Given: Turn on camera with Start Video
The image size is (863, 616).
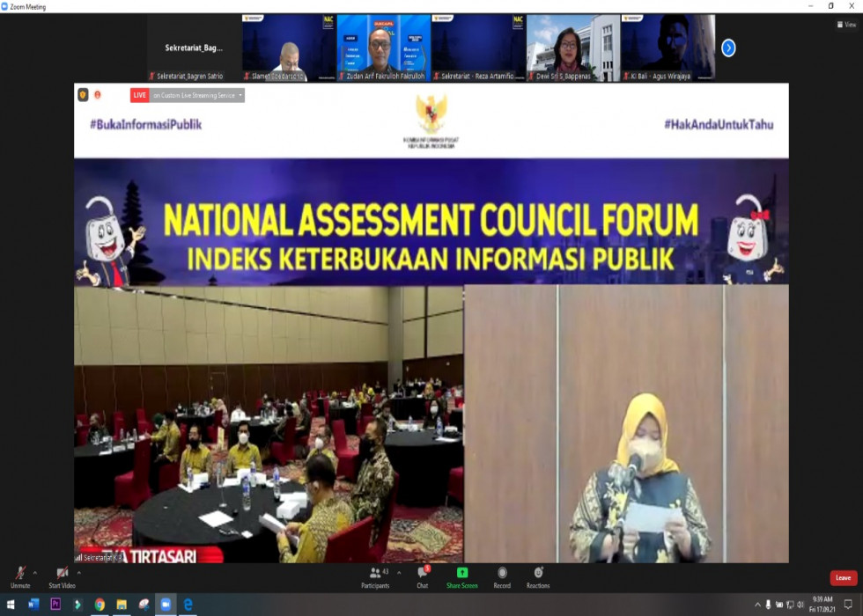Looking at the screenshot, I should (x=62, y=573).
